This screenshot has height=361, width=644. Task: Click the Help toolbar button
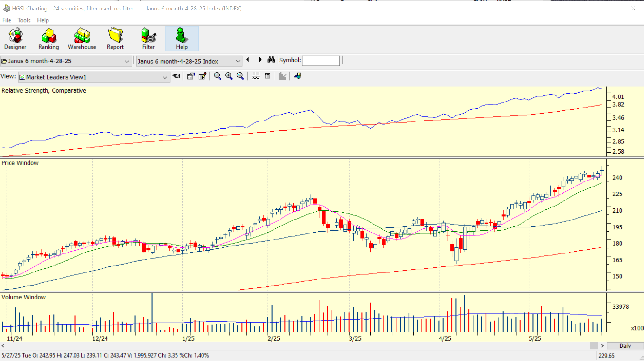point(182,39)
